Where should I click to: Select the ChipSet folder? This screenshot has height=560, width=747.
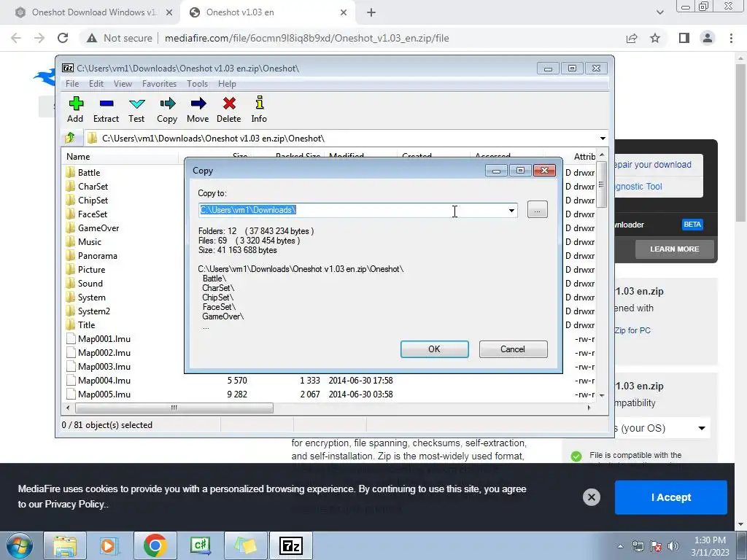(87, 200)
